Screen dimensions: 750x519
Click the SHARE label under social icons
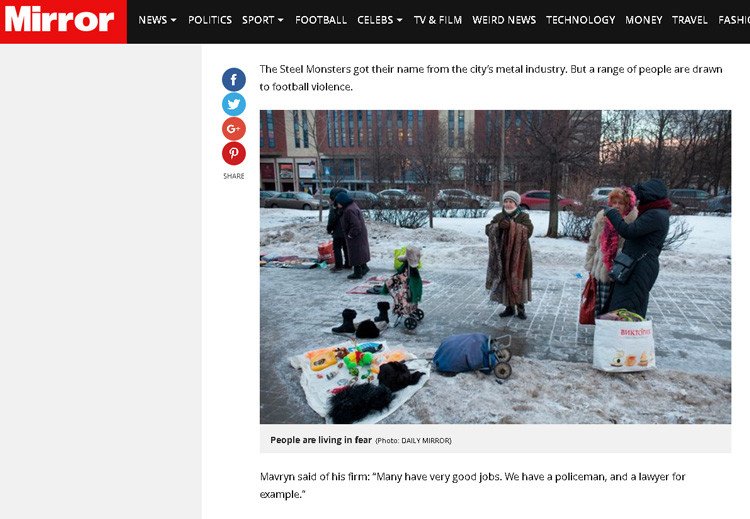[233, 176]
